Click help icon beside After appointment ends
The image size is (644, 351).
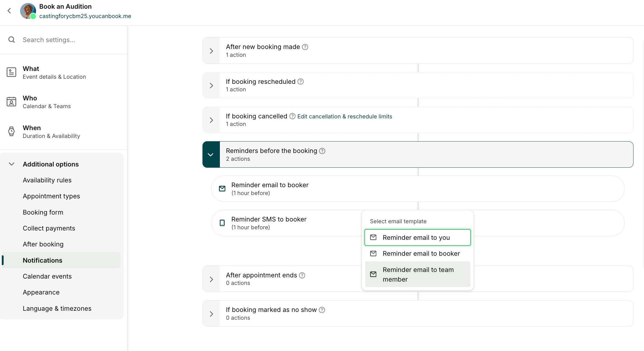pyautogui.click(x=302, y=275)
